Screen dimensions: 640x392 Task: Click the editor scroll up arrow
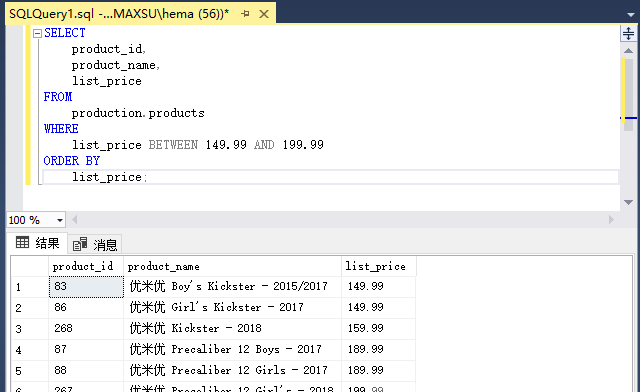click(x=629, y=51)
